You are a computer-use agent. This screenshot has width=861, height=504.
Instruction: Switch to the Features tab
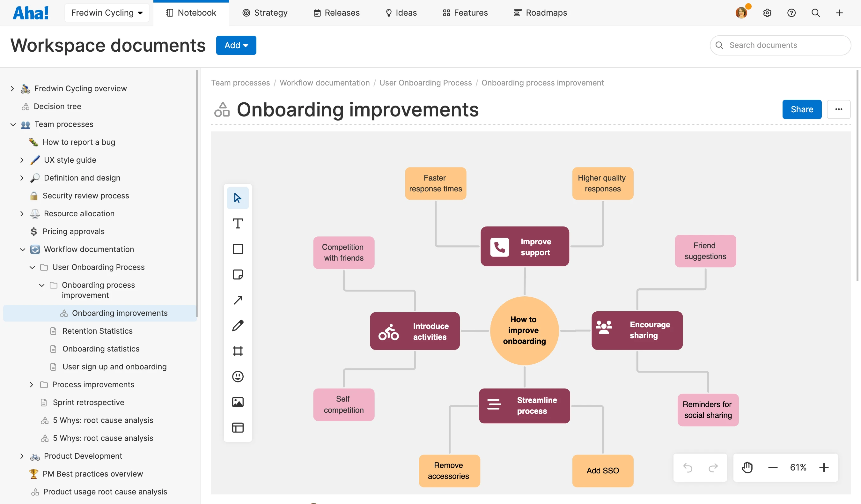465,13
